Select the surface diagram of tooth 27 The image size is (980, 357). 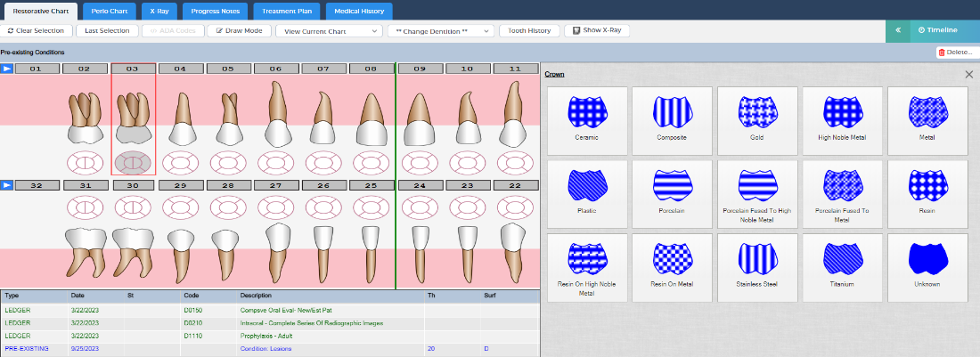[x=275, y=207]
